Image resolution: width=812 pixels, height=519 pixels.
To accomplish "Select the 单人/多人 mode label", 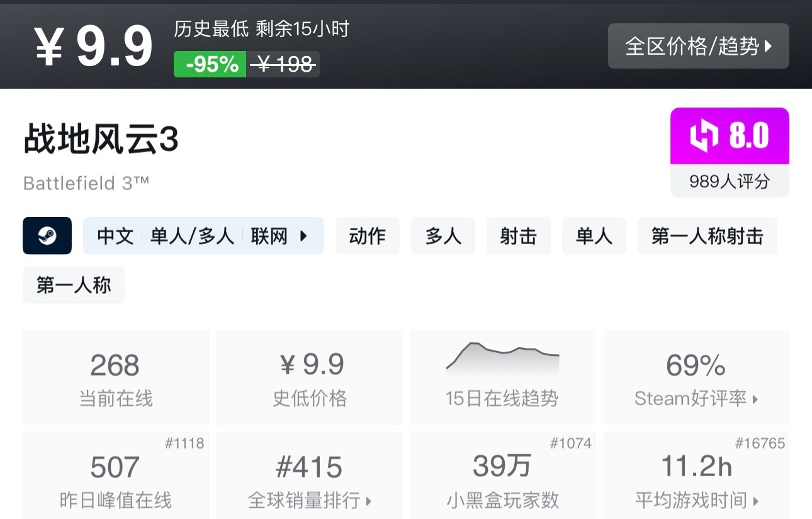I will pos(193,235).
